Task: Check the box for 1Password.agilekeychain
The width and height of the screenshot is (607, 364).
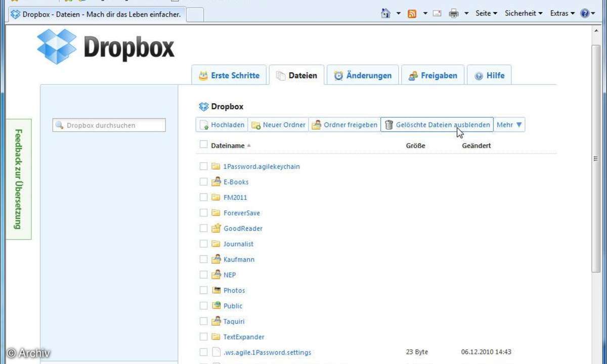Action: (x=203, y=166)
